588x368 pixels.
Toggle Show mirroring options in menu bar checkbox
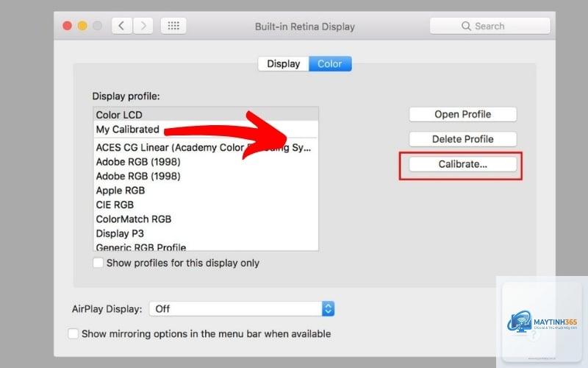(73, 333)
